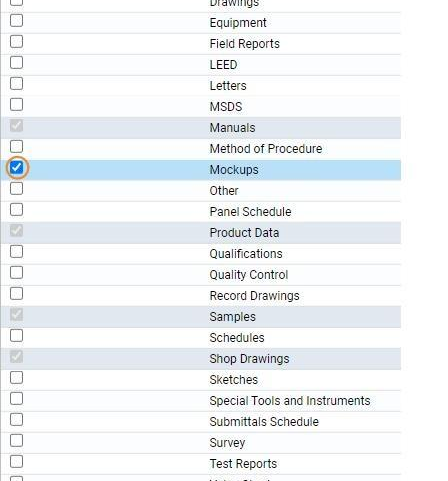448x481 pixels.
Task: Click the Shop Drawings row label
Action: pos(249,359)
